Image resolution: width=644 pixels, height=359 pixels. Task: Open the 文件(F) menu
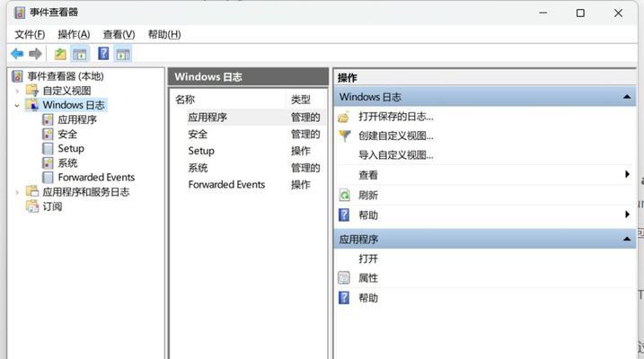[30, 34]
